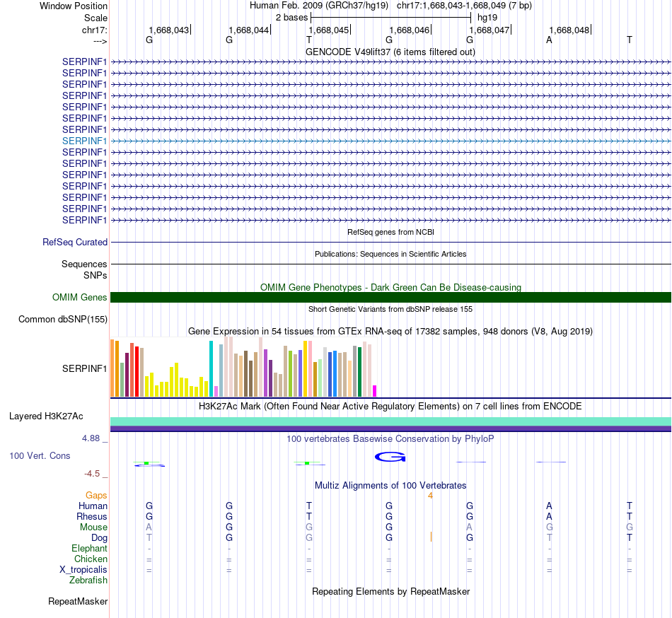Open the RefSeq Curated track label
Viewport: 672px width, 618px height.
click(x=75, y=242)
